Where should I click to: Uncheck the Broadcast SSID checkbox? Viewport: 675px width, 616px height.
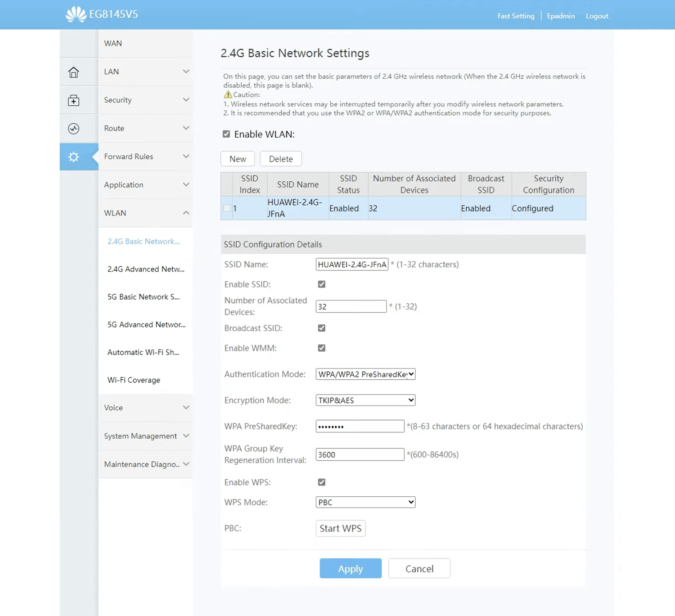tap(321, 328)
